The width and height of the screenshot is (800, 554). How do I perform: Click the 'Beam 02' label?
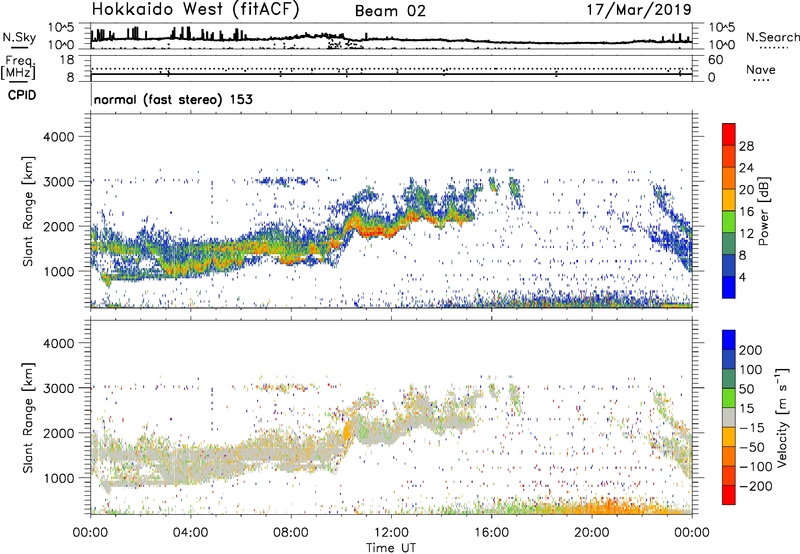pyautogui.click(x=390, y=11)
